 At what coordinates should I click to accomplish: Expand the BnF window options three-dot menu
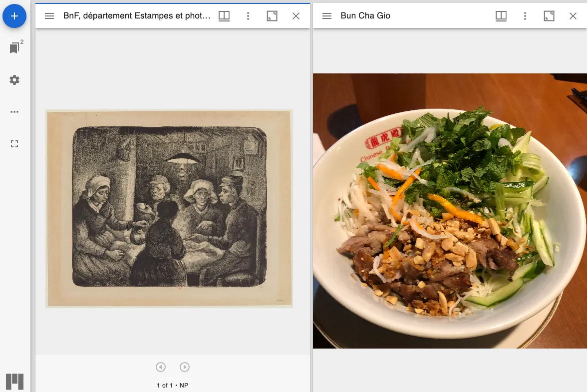[x=248, y=15]
